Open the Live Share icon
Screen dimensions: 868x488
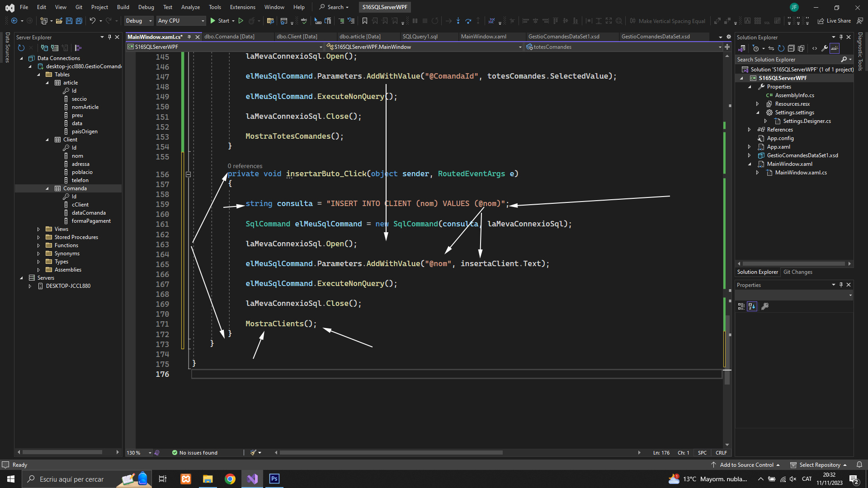821,21
